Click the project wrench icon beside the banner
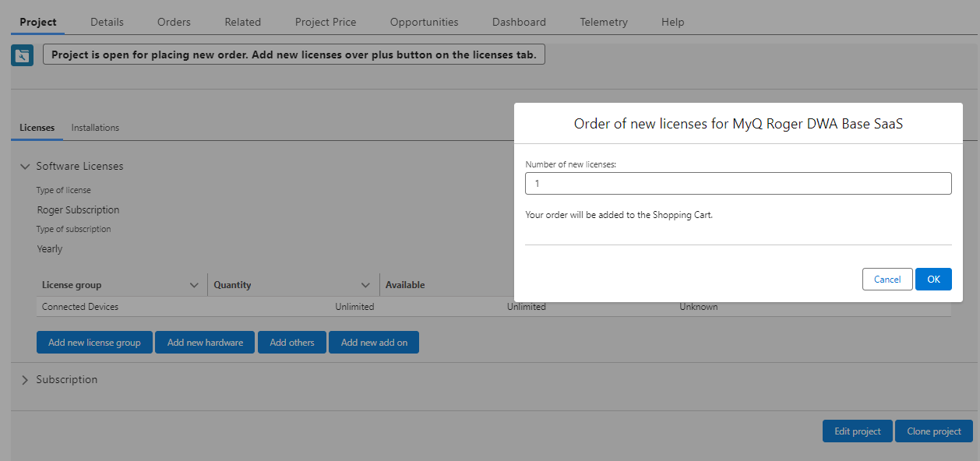 (22, 55)
